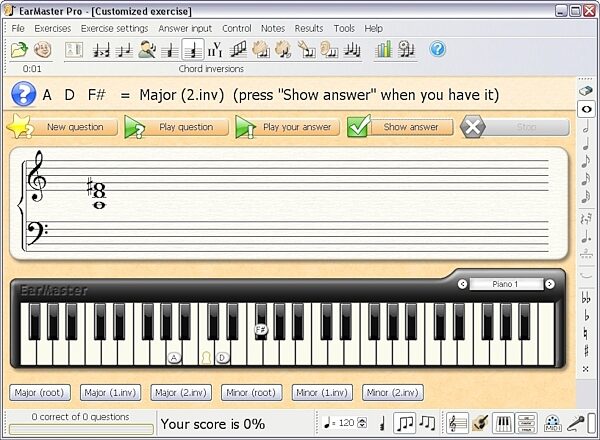Viewport: 600px width, 440px height.
Task: Select the flat accidental
Action: (x=586, y=316)
